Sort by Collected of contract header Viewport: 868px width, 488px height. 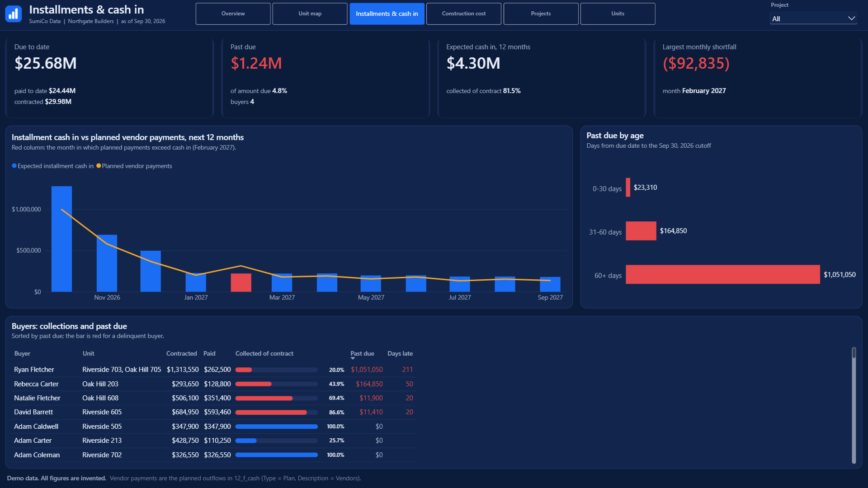click(264, 353)
